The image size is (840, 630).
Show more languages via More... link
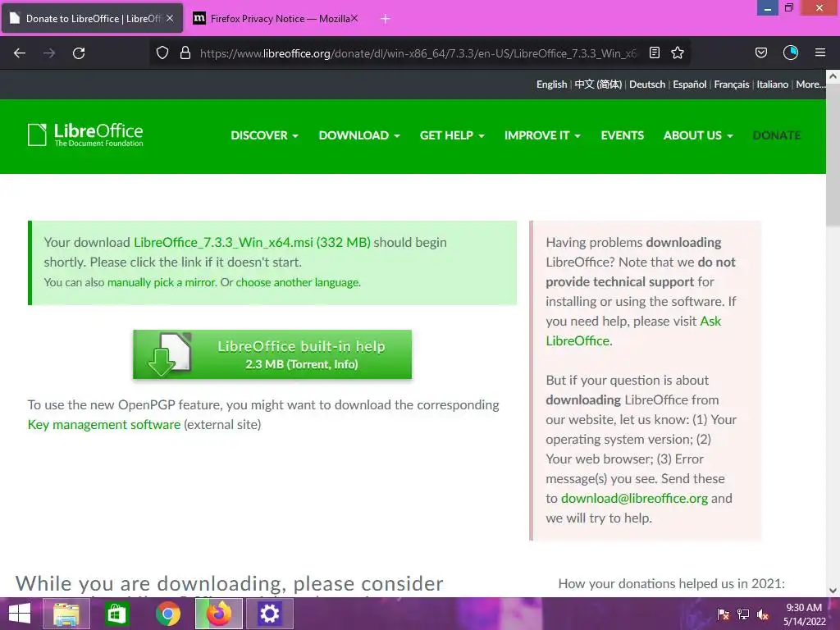[810, 84]
